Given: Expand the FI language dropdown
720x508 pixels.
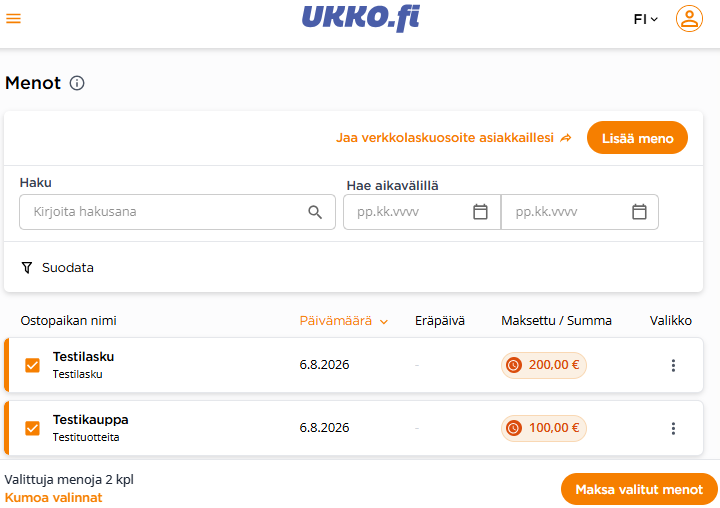Looking at the screenshot, I should 646,19.
